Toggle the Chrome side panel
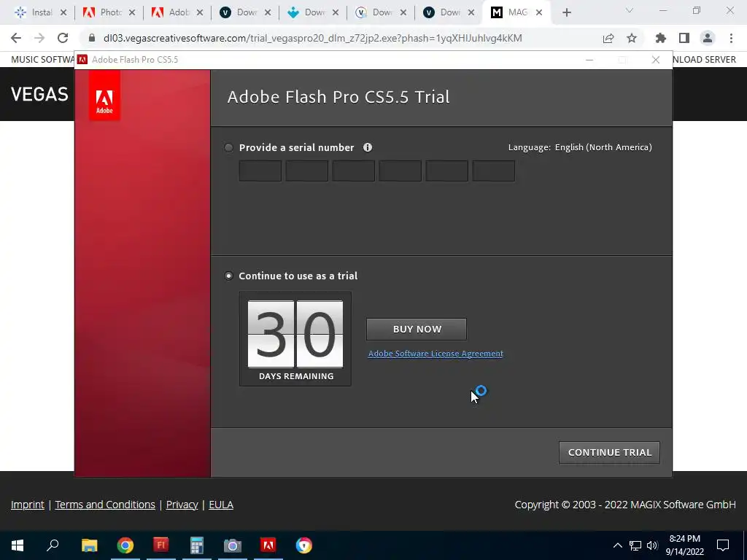This screenshot has width=747, height=560. [x=684, y=38]
